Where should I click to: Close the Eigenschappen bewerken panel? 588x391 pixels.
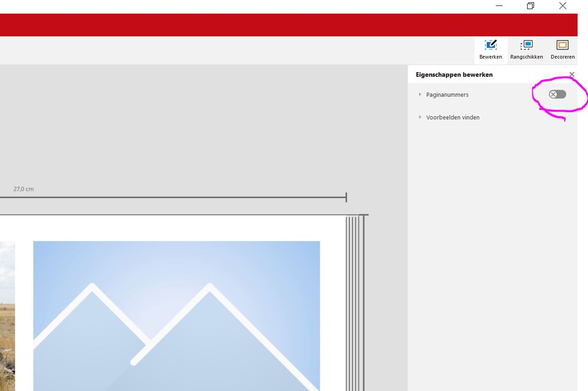pos(572,74)
